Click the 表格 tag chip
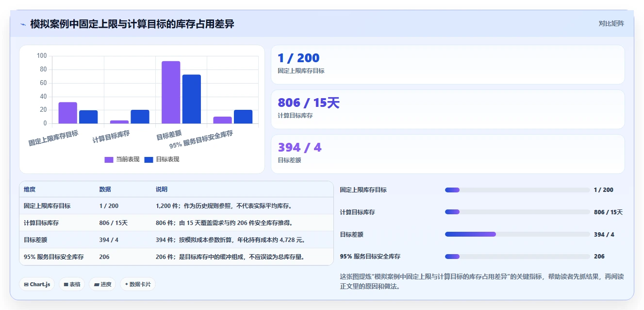 coord(72,284)
